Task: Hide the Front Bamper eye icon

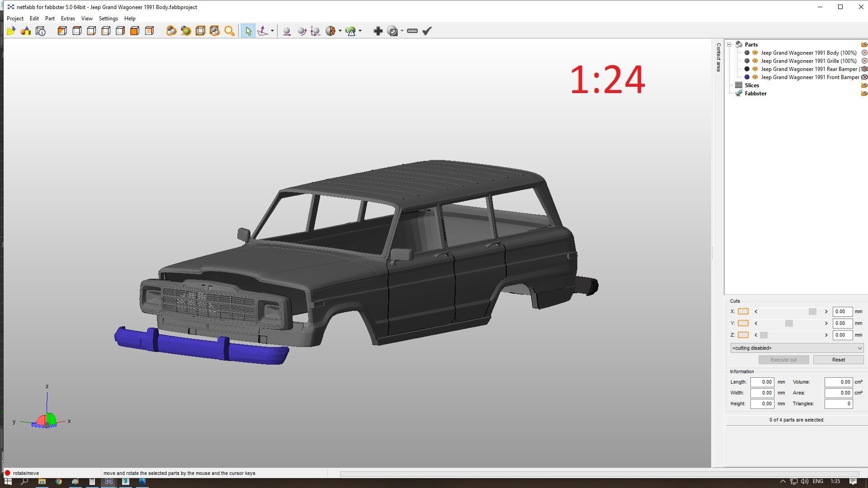Action: pos(755,77)
